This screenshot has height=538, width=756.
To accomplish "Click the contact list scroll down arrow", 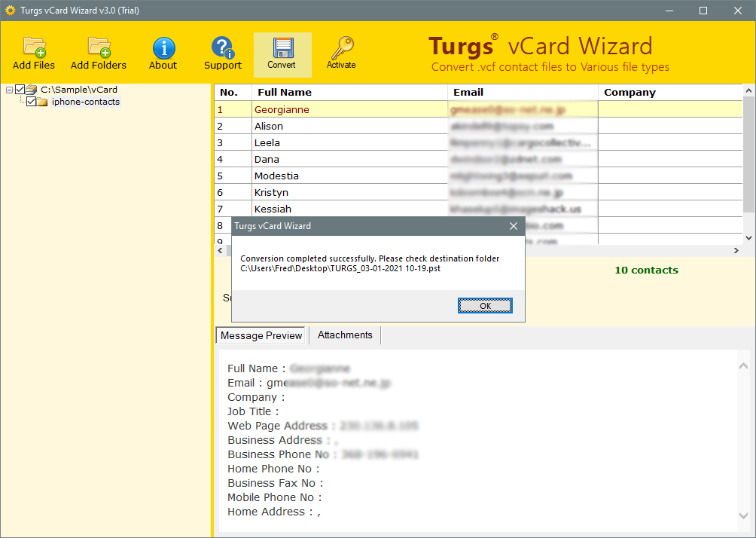I will [x=748, y=238].
